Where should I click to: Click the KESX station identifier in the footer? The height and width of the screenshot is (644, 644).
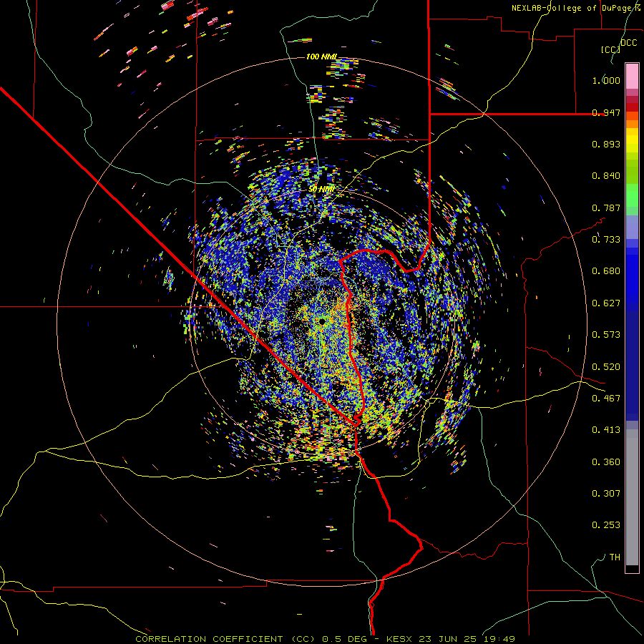click(399, 639)
